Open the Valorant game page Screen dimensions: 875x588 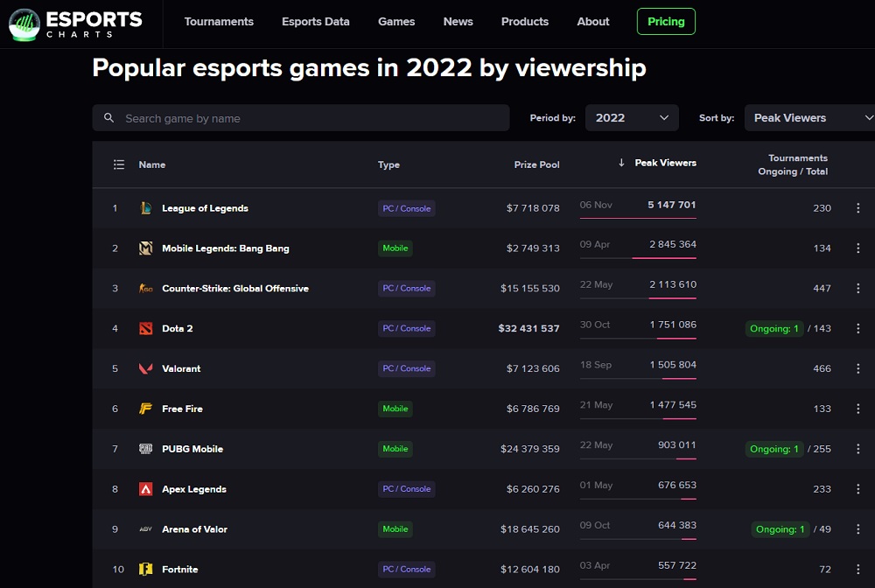point(181,368)
